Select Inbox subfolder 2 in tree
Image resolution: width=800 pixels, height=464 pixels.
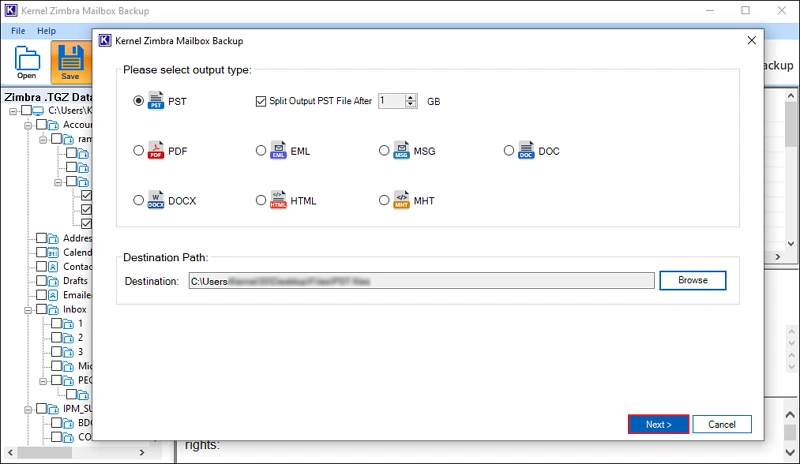coord(80,338)
